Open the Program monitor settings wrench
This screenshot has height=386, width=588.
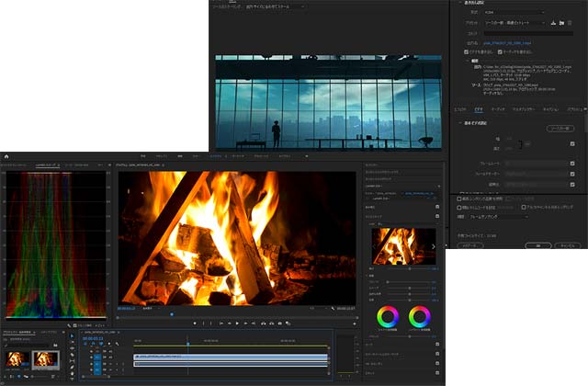(x=333, y=309)
